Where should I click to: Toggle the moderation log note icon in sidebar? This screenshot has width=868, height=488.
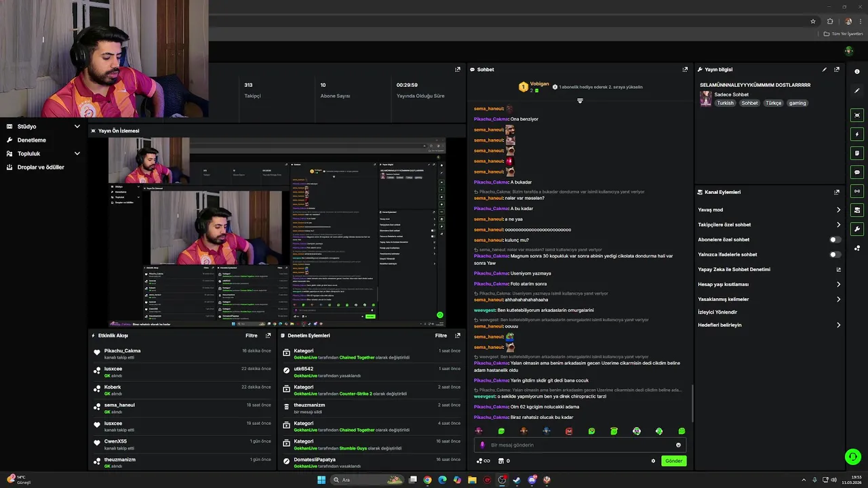[857, 153]
